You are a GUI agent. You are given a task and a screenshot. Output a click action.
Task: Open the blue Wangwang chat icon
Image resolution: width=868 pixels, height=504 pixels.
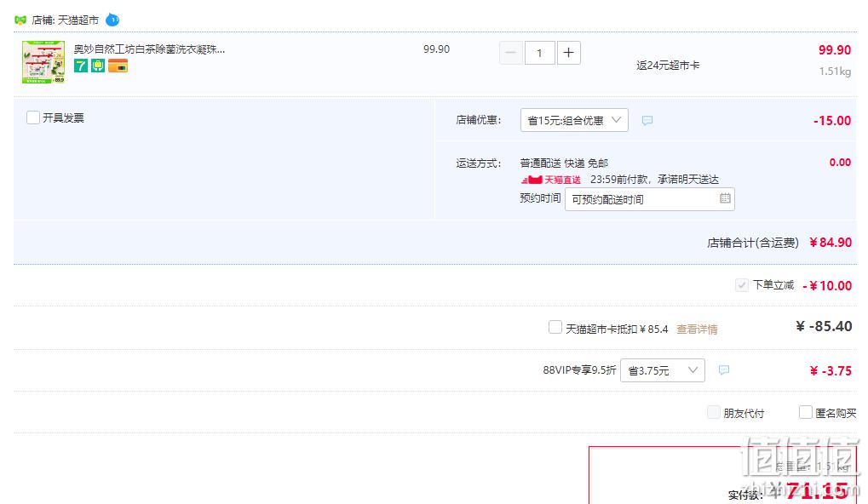(112, 20)
